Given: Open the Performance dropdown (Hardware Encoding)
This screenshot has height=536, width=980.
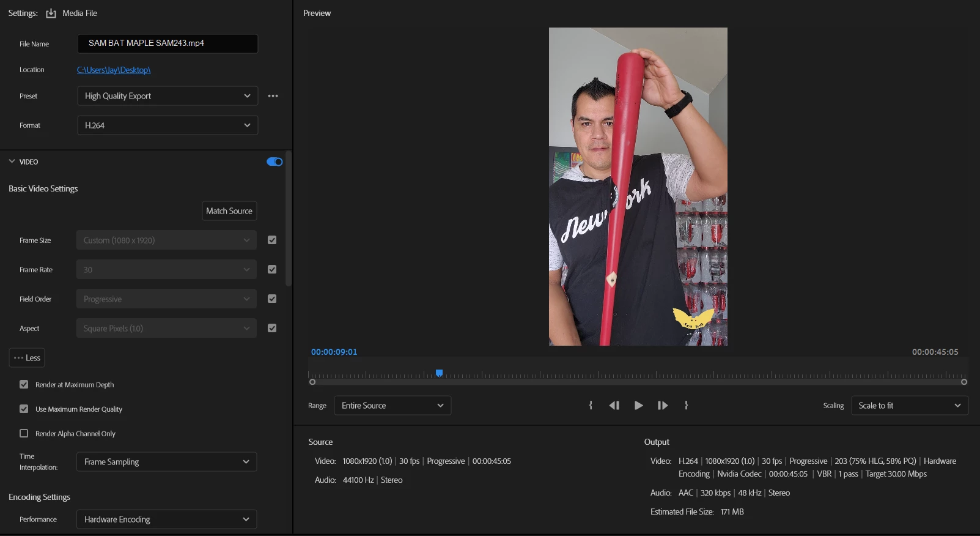Looking at the screenshot, I should pos(166,519).
